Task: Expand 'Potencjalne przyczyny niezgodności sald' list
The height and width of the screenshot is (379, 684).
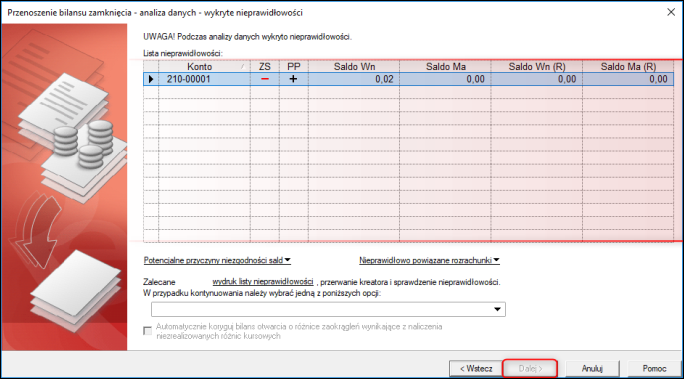Action: (x=217, y=260)
